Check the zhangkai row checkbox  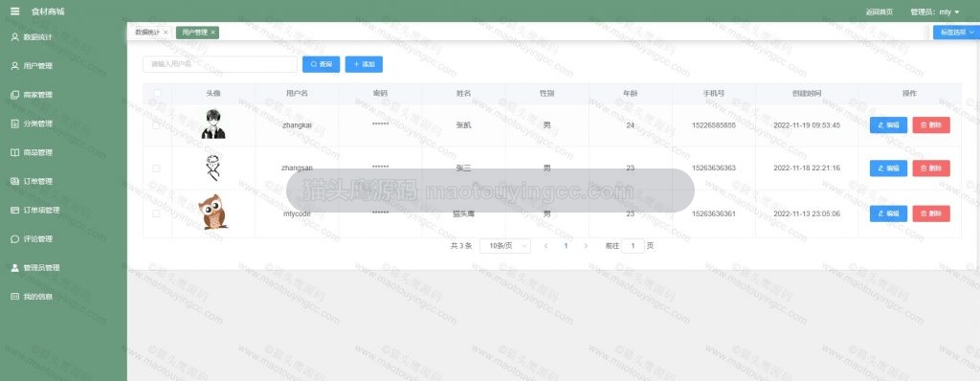tap(156, 125)
